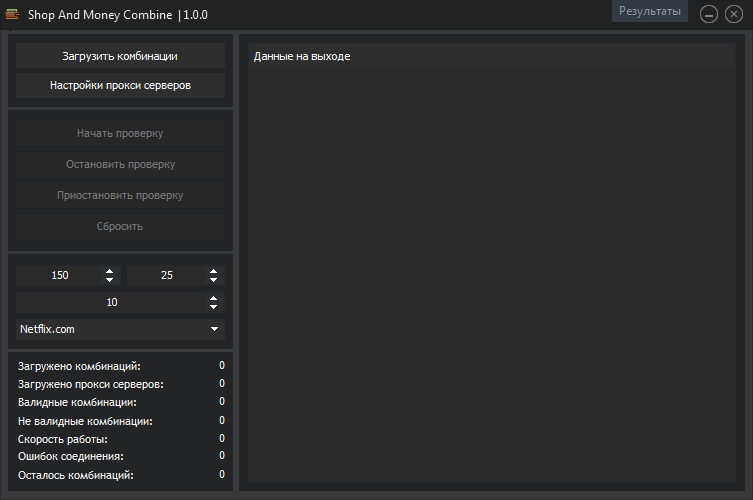Click Остановить проверку button
Viewport: 753px width, 500px height.
click(x=120, y=164)
